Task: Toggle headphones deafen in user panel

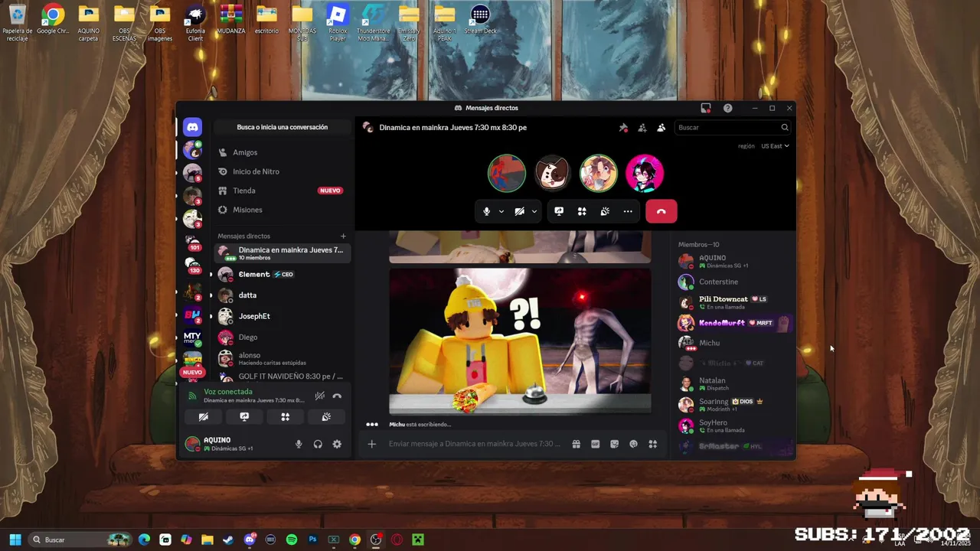Action: [318, 444]
